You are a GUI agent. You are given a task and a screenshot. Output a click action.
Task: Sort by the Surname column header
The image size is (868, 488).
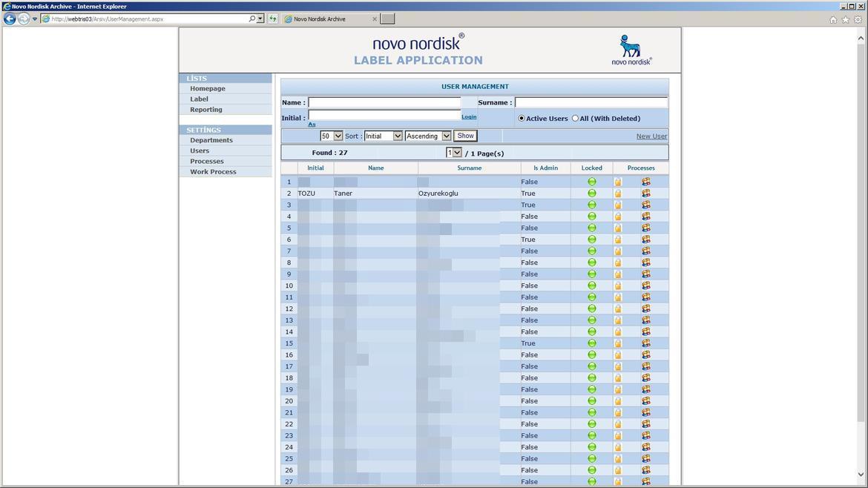(x=470, y=168)
